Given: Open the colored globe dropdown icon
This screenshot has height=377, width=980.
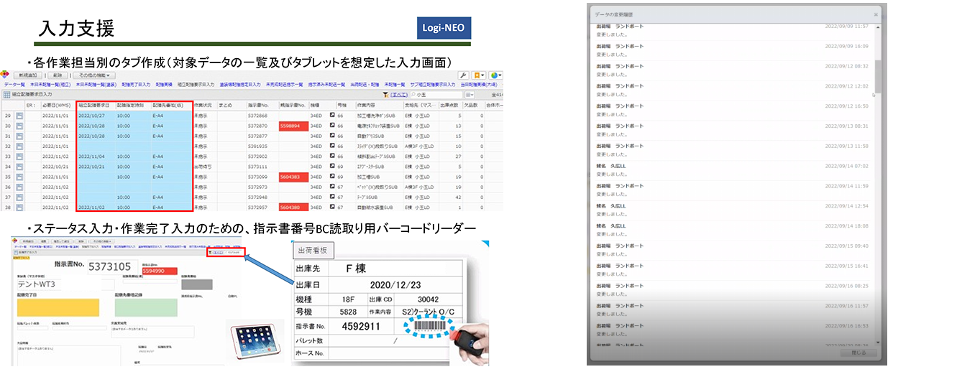Looking at the screenshot, I should point(495,75).
